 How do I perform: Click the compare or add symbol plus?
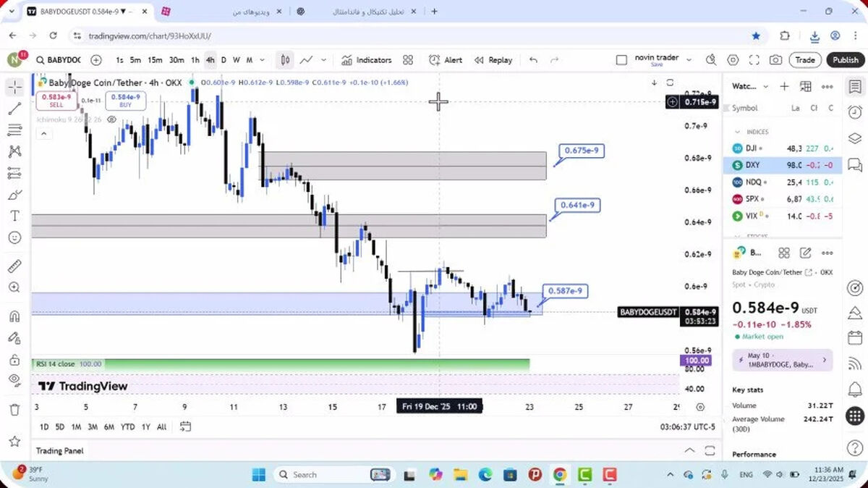point(96,60)
